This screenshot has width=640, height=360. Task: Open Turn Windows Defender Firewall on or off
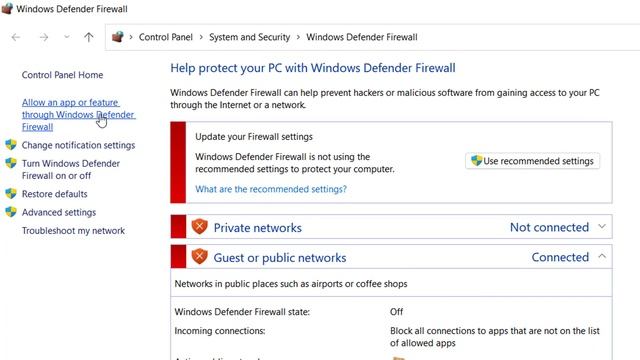(71, 169)
